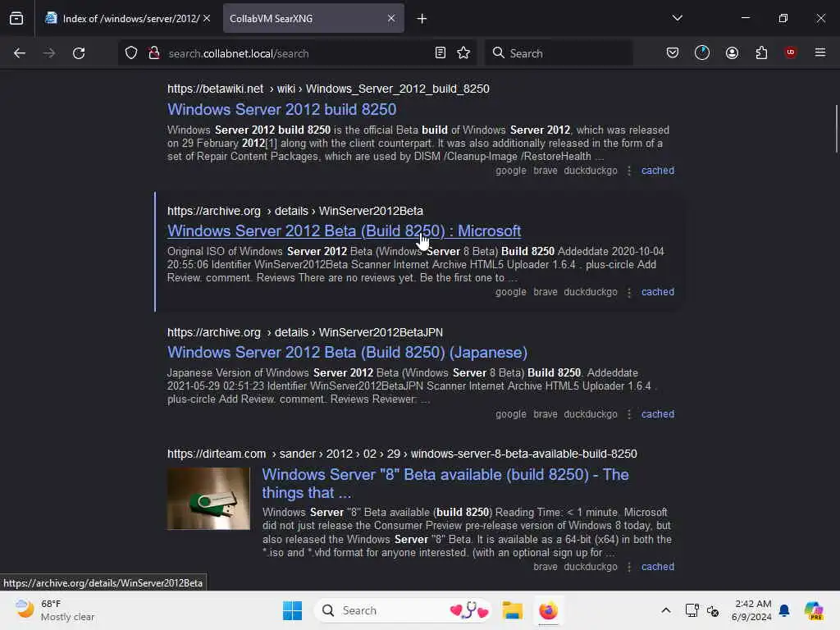Open the muted volume tray icon

point(713,610)
